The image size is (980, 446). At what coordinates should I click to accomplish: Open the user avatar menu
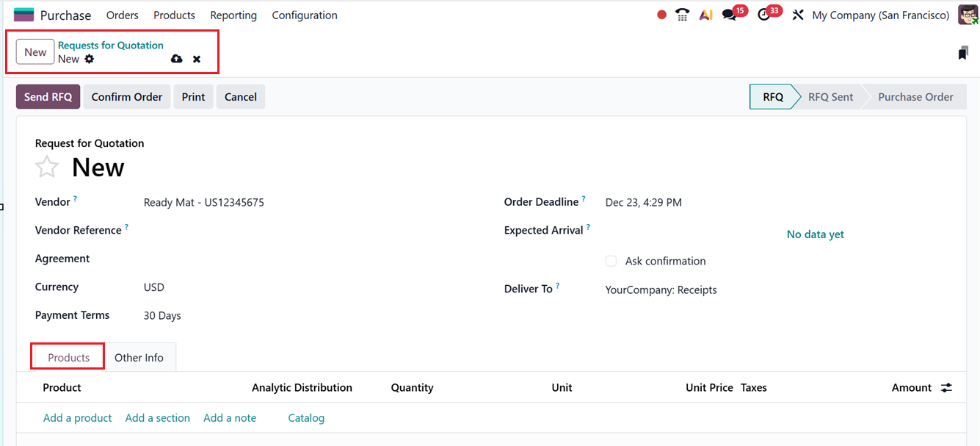(968, 15)
